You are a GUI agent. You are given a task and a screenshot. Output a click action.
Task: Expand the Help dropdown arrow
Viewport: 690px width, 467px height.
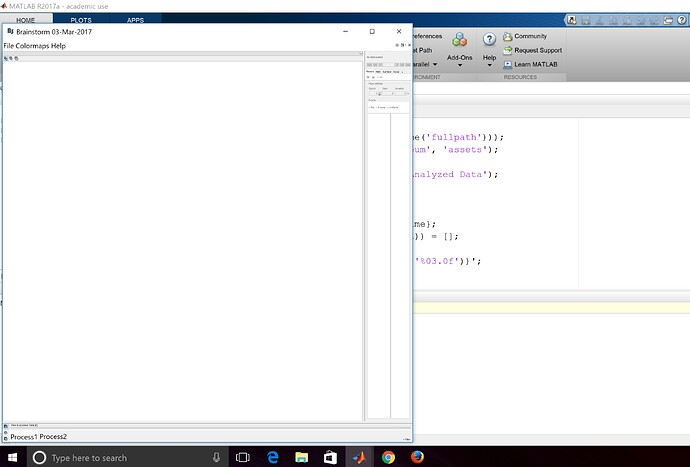[x=489, y=66]
